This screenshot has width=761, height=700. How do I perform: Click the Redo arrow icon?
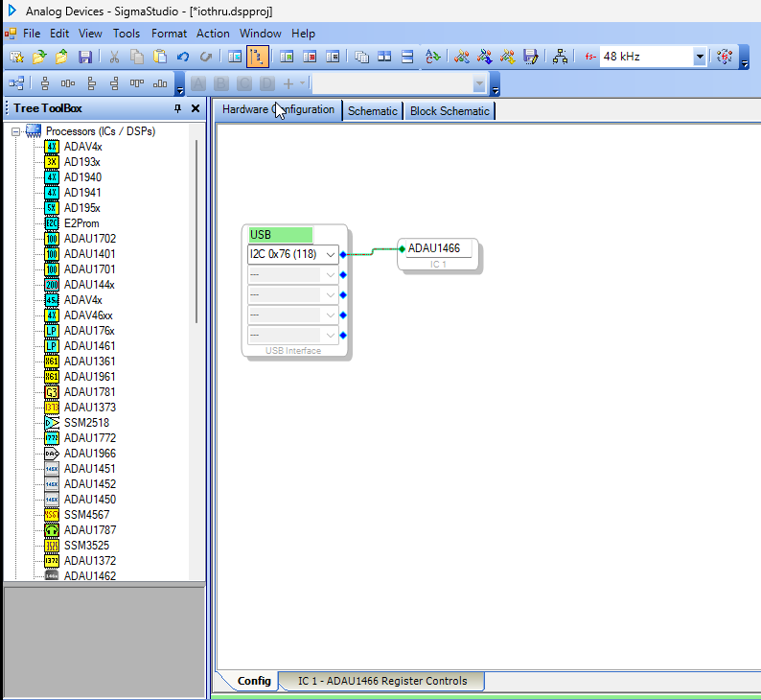point(206,57)
